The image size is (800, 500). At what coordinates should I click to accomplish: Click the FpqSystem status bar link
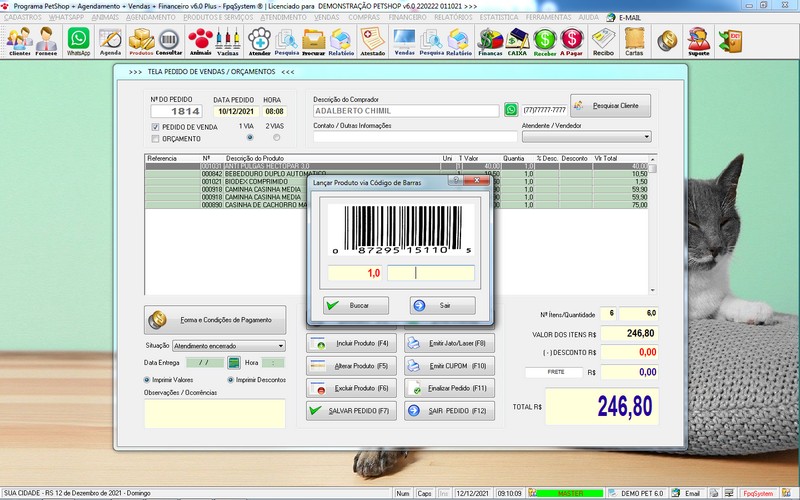click(x=759, y=493)
